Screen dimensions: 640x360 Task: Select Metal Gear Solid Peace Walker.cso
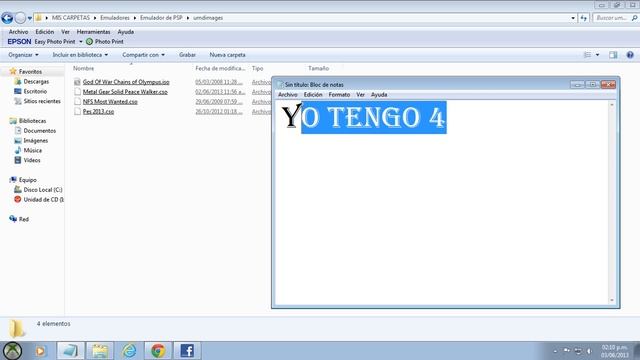coord(125,92)
